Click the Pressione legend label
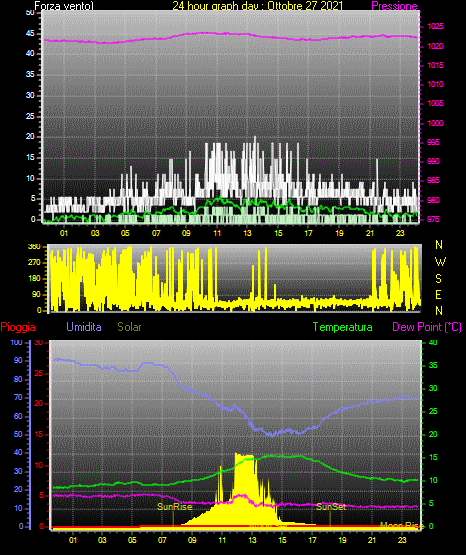 394,6
